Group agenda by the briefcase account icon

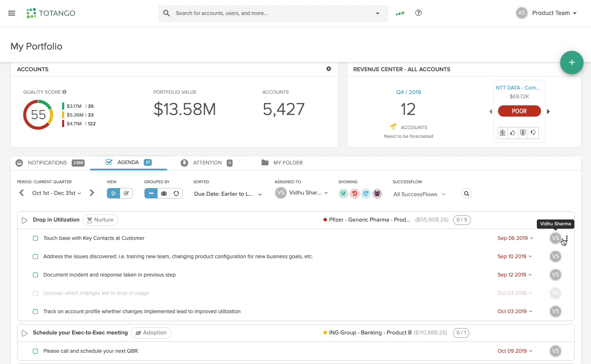(x=164, y=193)
